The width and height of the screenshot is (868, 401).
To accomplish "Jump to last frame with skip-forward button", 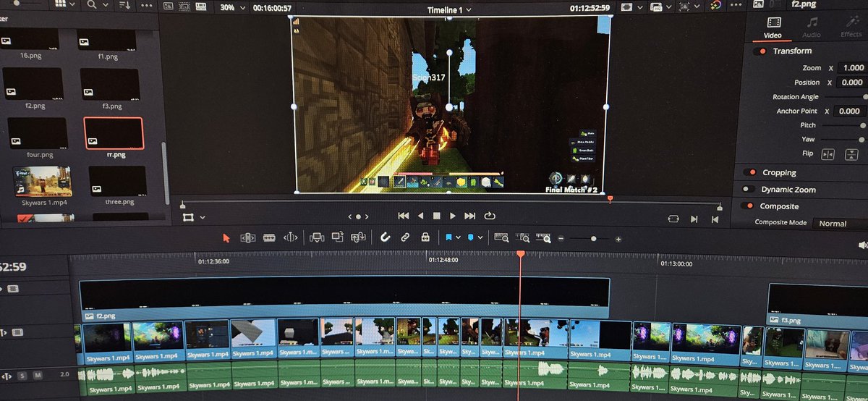I will click(470, 216).
